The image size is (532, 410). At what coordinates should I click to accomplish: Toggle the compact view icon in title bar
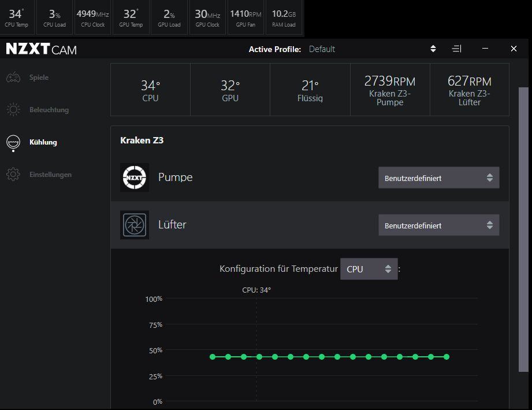pyautogui.click(x=457, y=49)
